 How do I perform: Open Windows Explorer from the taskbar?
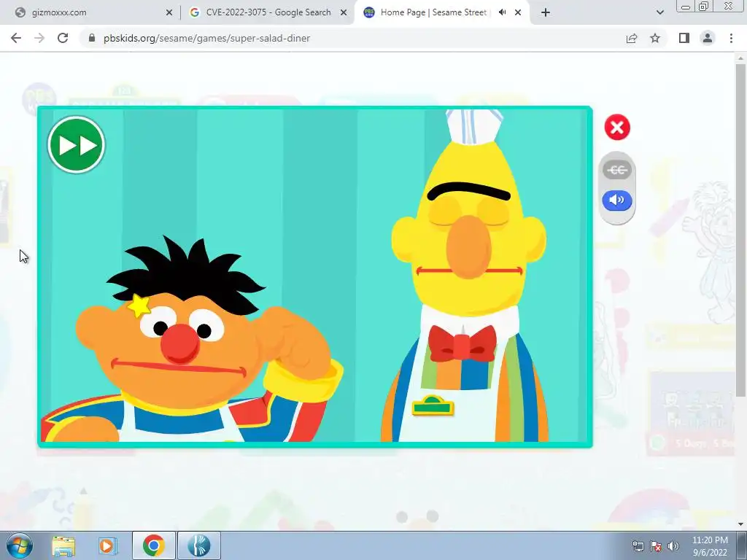63,545
